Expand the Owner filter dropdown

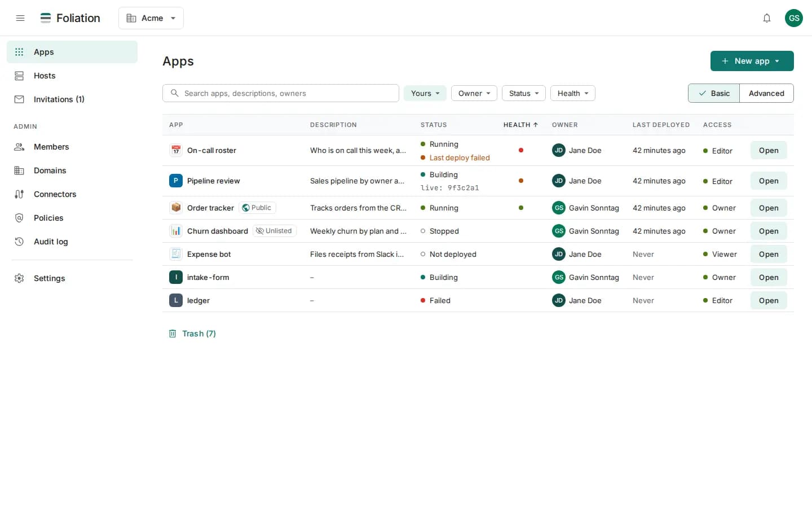click(474, 93)
